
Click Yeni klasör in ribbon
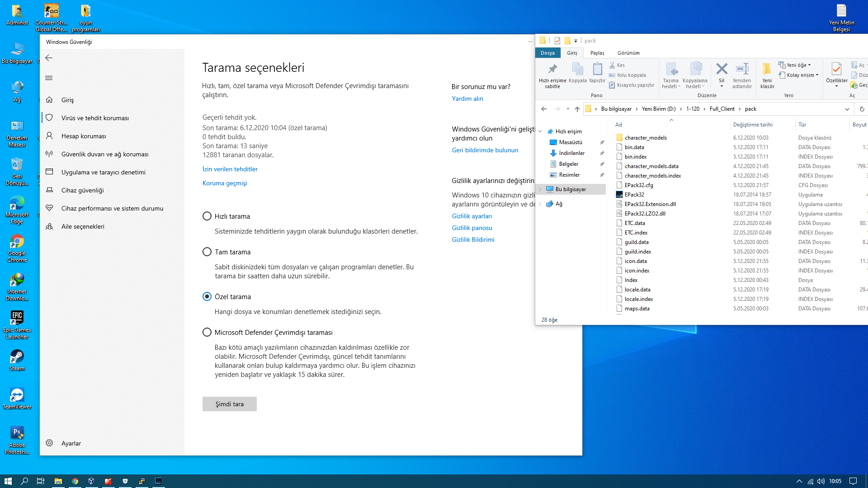(x=767, y=75)
